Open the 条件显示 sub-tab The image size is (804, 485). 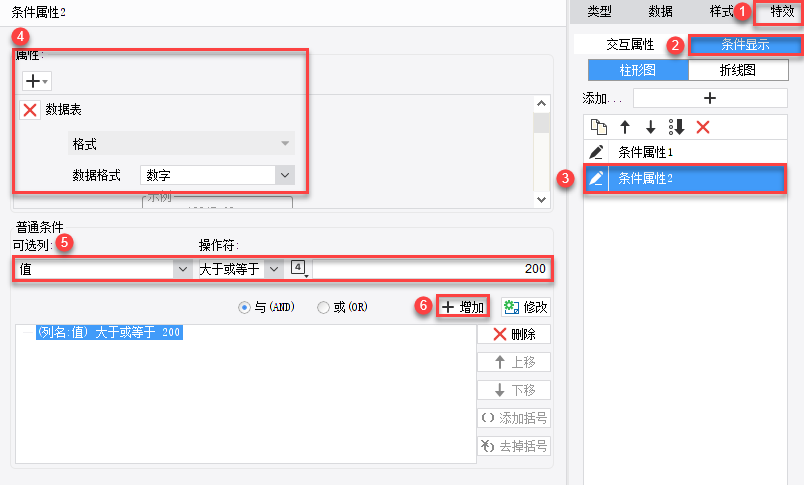[745, 45]
